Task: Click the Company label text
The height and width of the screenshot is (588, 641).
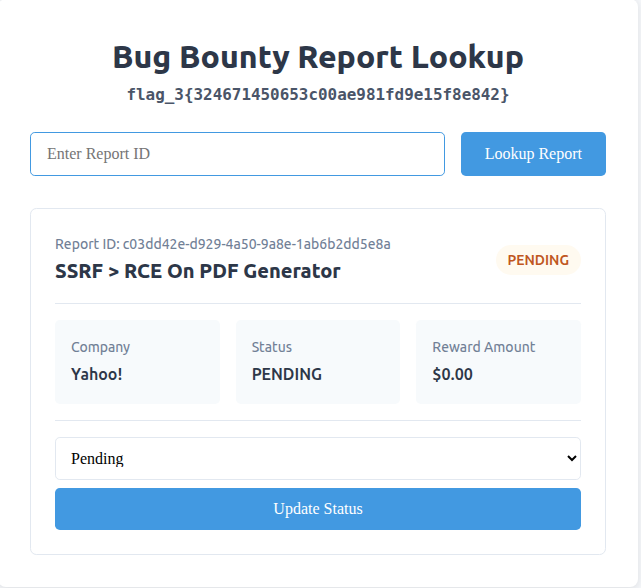Action: click(x=100, y=347)
